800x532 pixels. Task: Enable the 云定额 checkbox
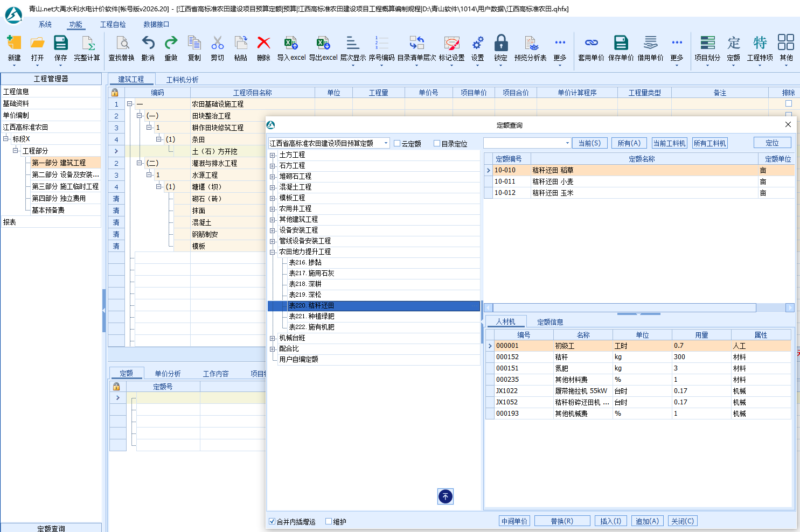pos(397,143)
